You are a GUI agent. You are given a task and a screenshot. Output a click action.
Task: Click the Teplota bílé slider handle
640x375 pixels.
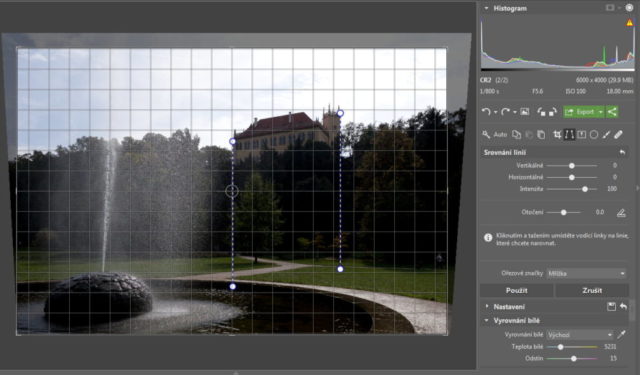(x=560, y=347)
